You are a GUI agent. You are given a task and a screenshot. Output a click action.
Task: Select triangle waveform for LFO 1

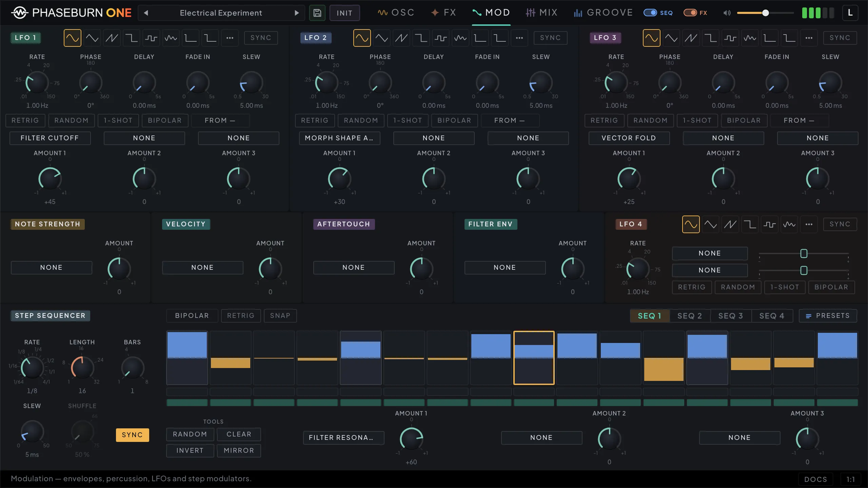[92, 38]
